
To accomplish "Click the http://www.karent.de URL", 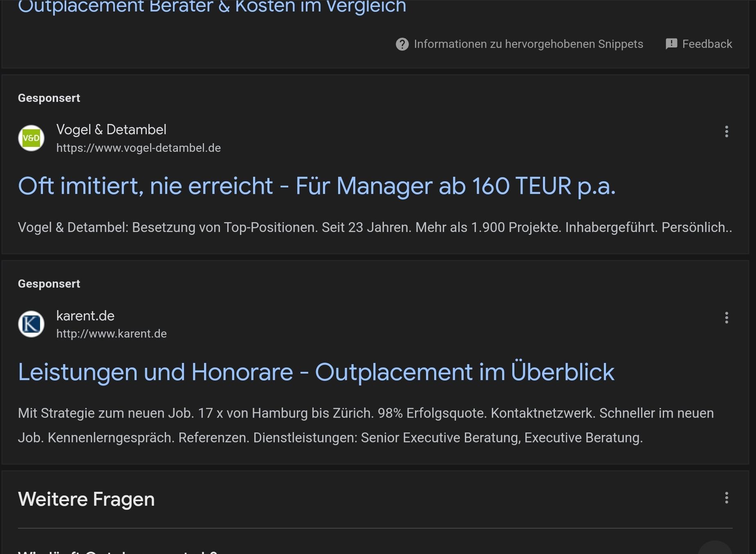I will pyautogui.click(x=112, y=334).
